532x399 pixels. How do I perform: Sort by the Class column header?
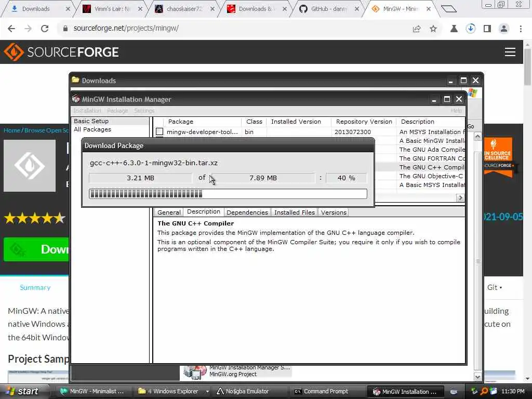pos(254,122)
